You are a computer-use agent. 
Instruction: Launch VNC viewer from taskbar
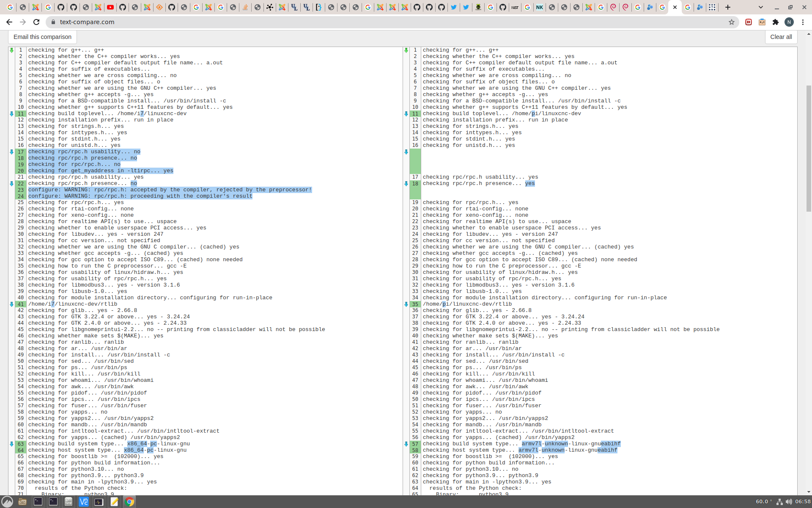tap(84, 502)
